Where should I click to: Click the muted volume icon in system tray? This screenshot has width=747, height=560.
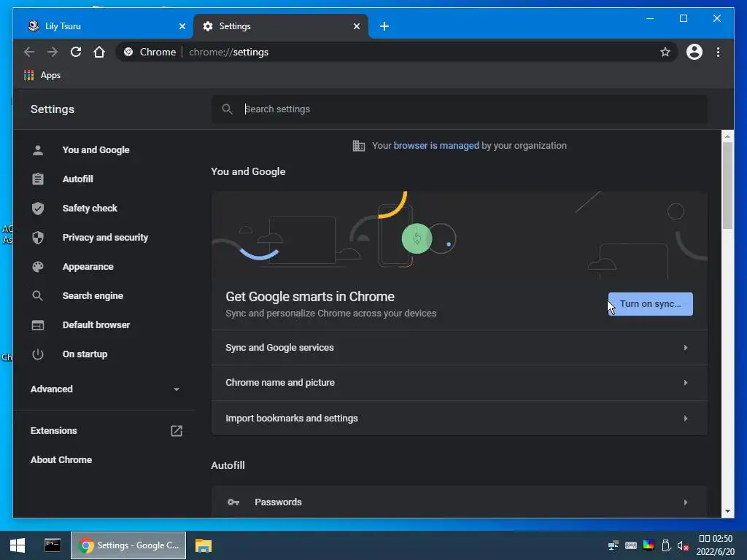tap(683, 545)
